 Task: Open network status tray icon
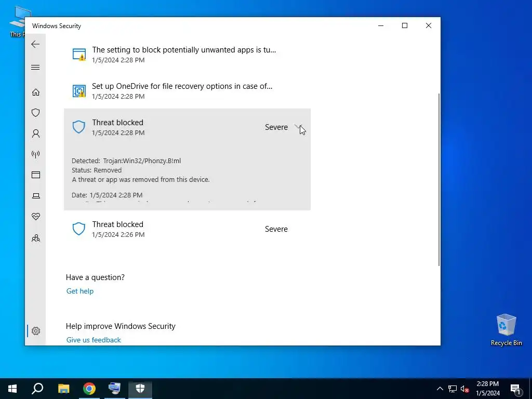453,389
